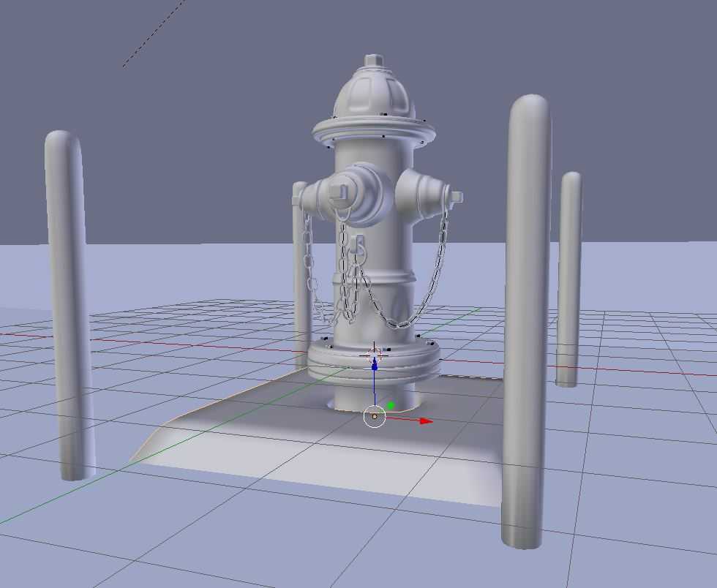The image size is (717, 588).
Task: Select the tall front-right bollard post
Action: point(526,322)
